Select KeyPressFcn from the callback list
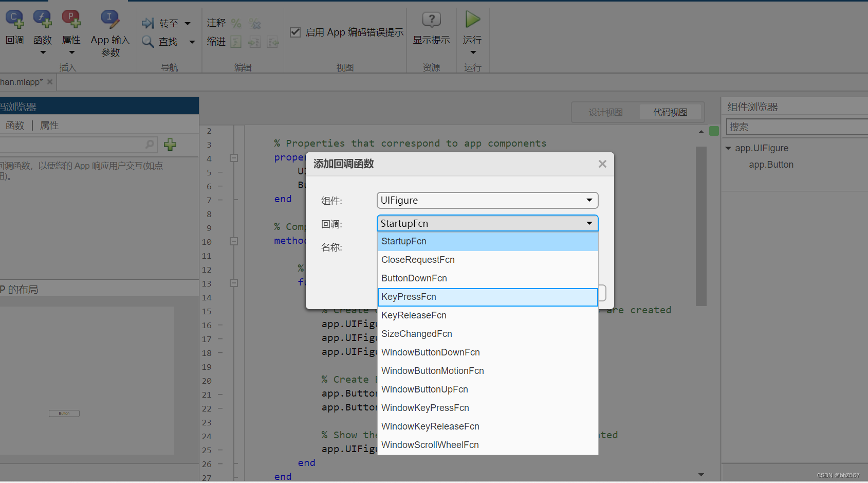 coord(487,297)
